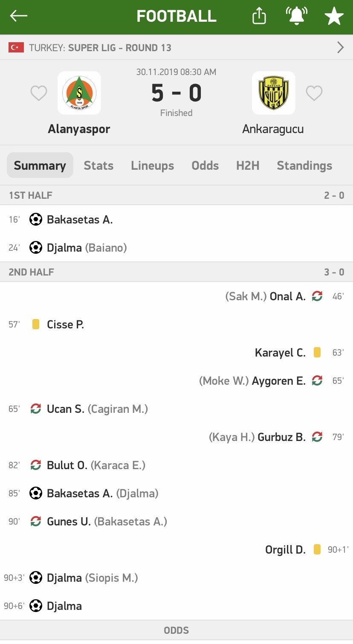
Task: Open the Turkey Super Lig Round 13 bar
Action: (x=176, y=47)
